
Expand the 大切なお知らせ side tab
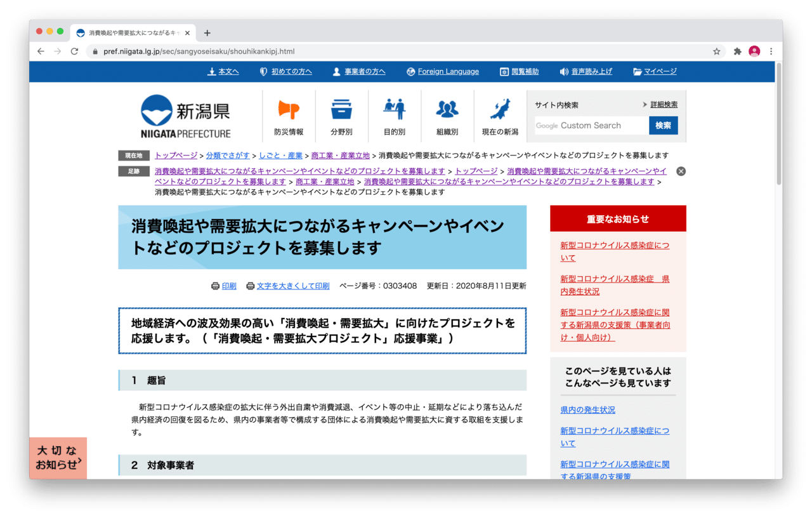[58, 458]
